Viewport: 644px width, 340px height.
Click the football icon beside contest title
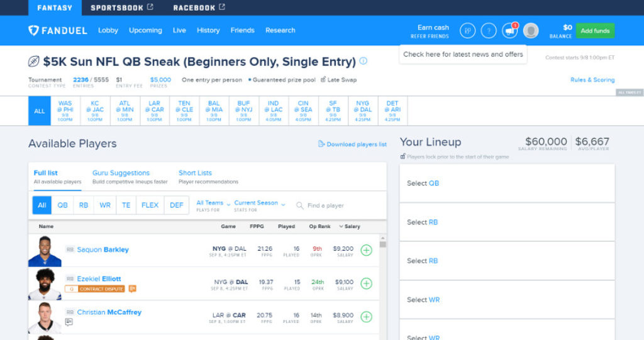click(34, 62)
